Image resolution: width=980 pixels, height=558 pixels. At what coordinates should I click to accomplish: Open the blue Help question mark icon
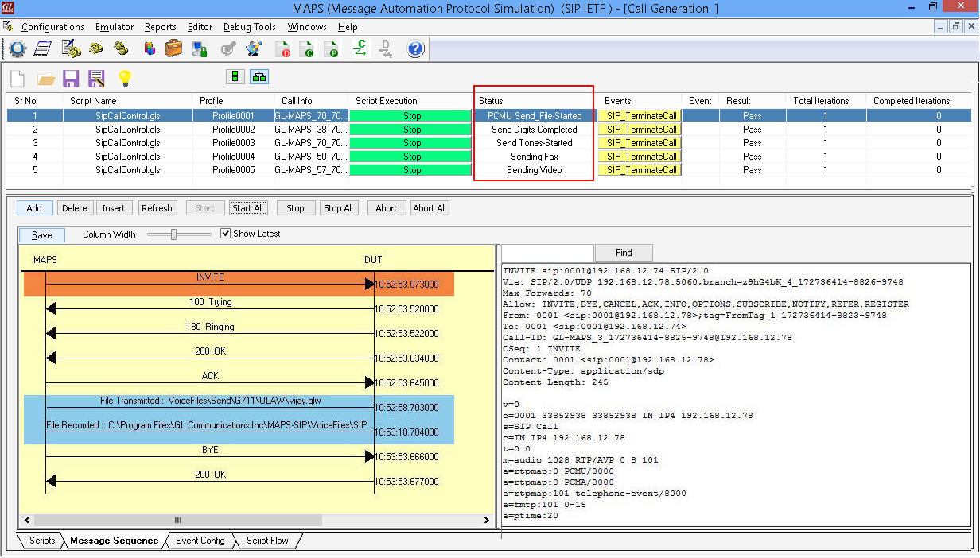pyautogui.click(x=415, y=49)
